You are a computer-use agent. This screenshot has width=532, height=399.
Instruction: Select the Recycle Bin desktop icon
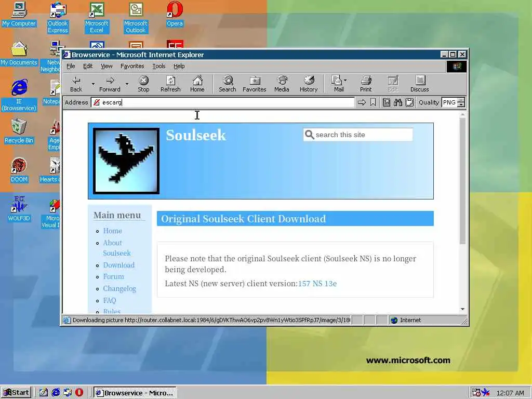click(x=19, y=131)
